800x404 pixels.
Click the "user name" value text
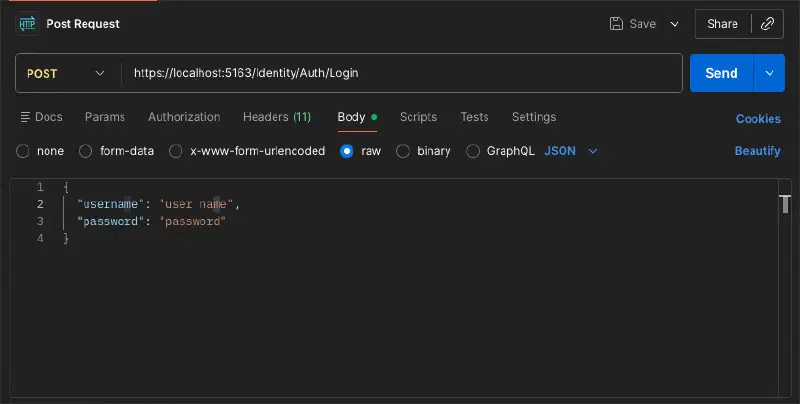[196, 204]
